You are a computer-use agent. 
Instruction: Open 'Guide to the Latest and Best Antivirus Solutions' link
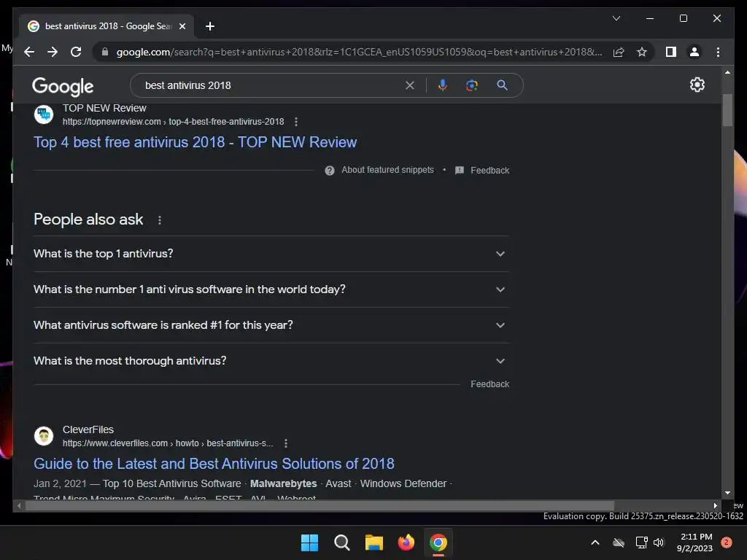(214, 463)
